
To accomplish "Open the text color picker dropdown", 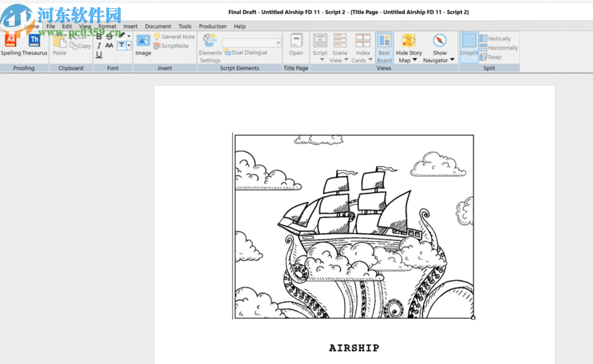I will coord(129,45).
